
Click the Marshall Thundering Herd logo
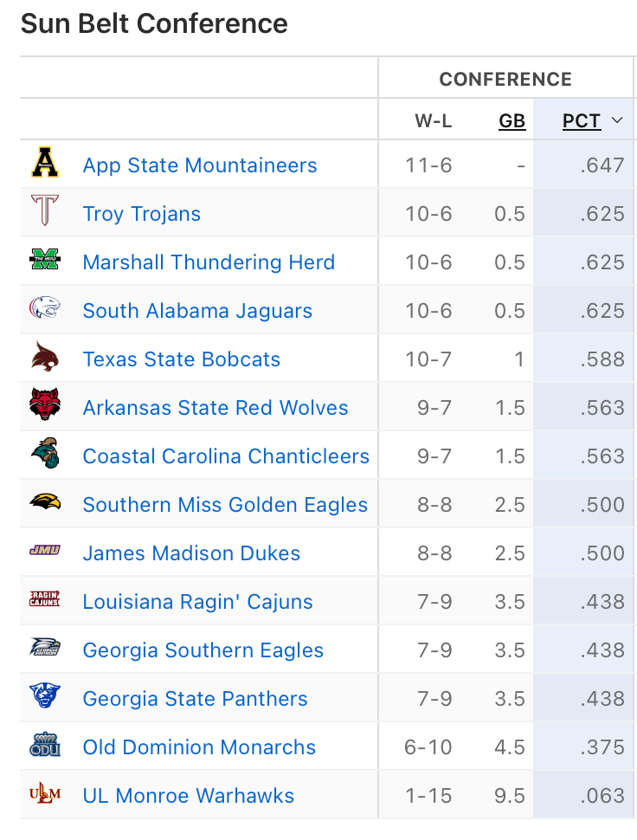[45, 262]
